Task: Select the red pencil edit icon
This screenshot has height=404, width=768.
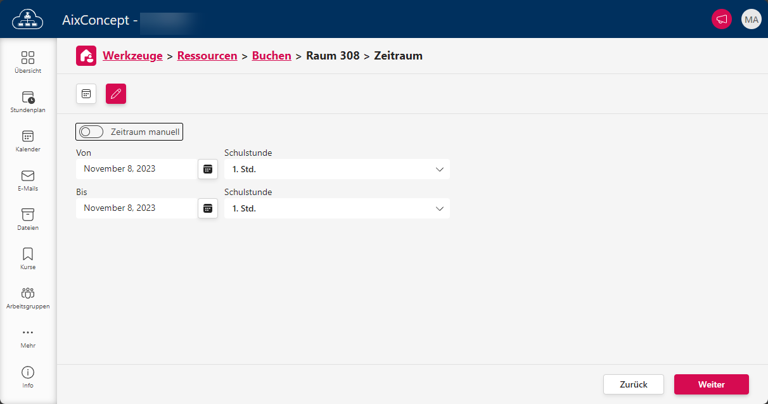Action: tap(116, 94)
